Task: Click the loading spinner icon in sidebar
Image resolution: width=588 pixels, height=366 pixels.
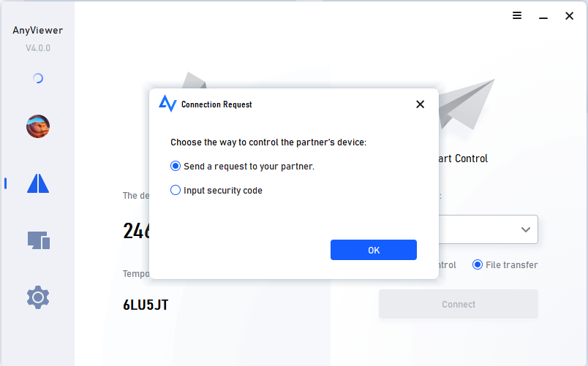Action: [38, 78]
